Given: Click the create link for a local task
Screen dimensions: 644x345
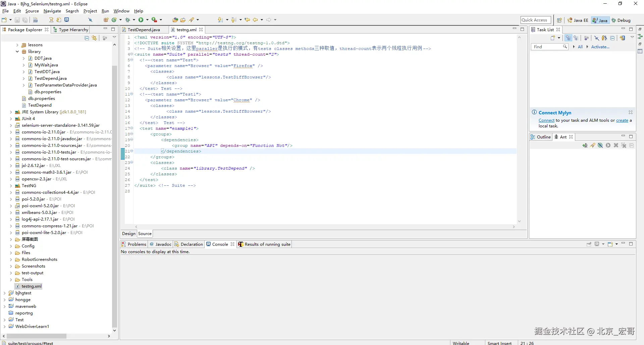Looking at the screenshot, I should (622, 120).
